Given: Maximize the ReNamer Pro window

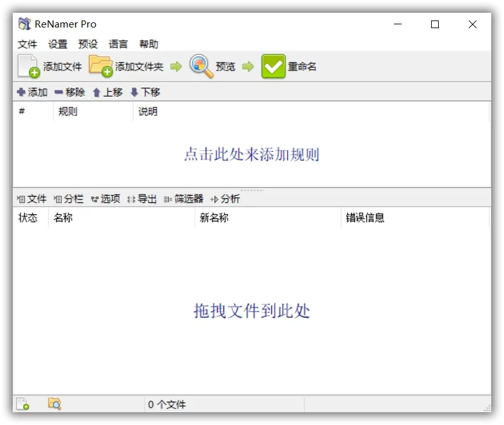Looking at the screenshot, I should coord(435,24).
